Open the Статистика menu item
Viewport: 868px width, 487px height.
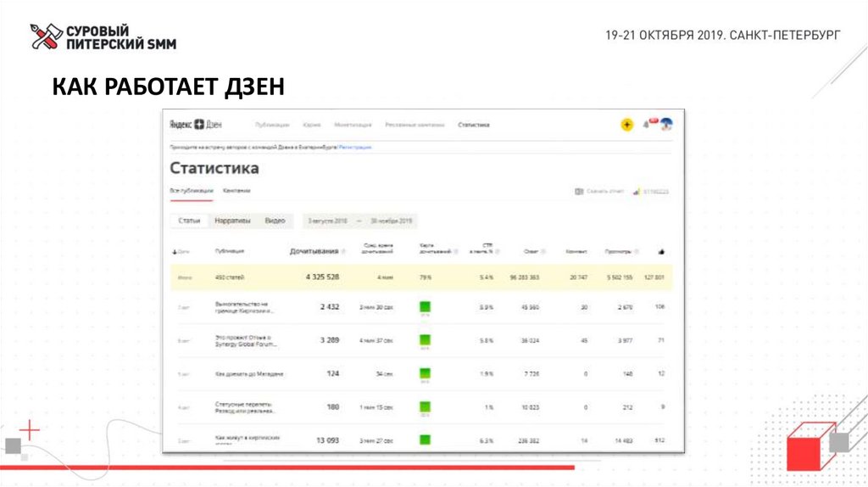tap(474, 126)
